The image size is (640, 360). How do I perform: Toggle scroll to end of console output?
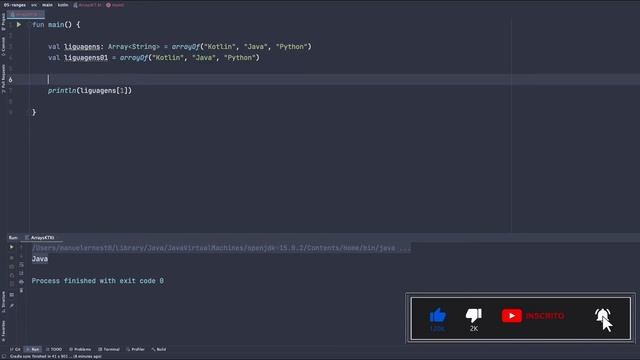click(x=21, y=273)
